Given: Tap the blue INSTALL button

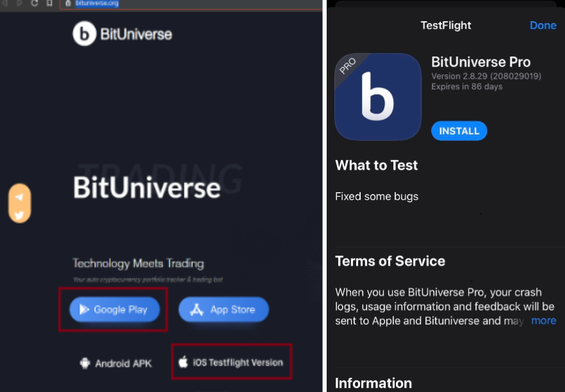Looking at the screenshot, I should [459, 131].
